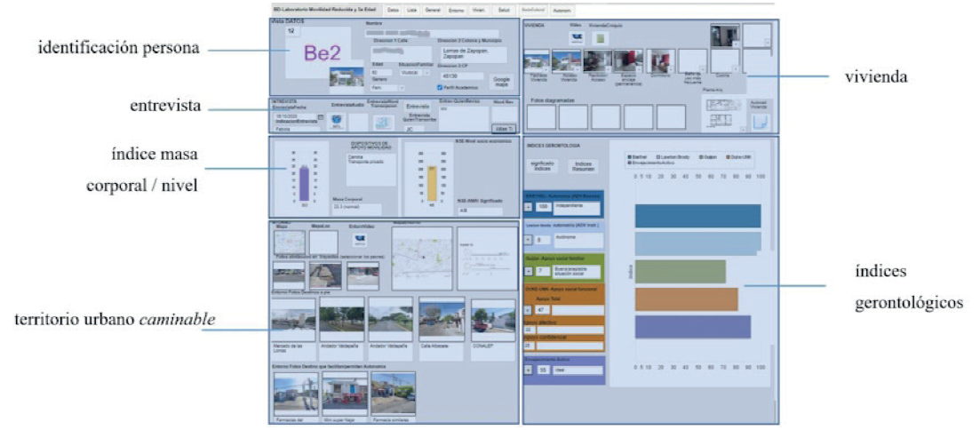The width and height of the screenshot is (980, 430).
Task: Open the interview transcription document icon
Action: point(383,123)
